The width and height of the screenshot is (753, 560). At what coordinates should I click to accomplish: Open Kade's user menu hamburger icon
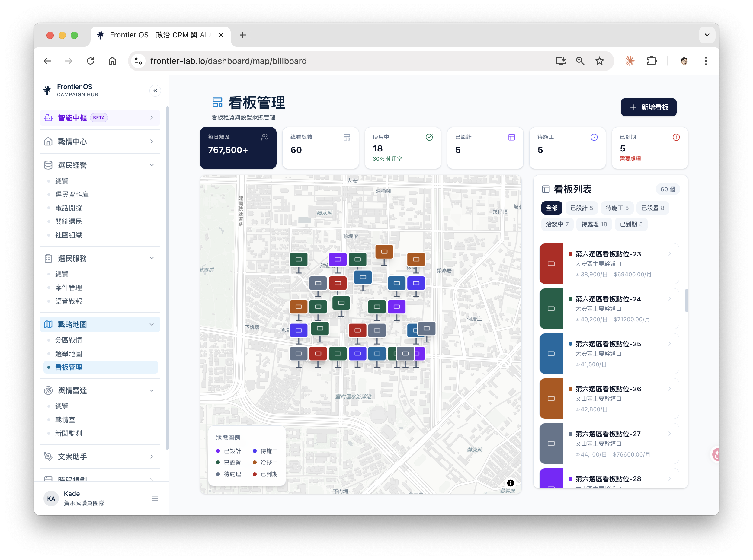pyautogui.click(x=155, y=498)
